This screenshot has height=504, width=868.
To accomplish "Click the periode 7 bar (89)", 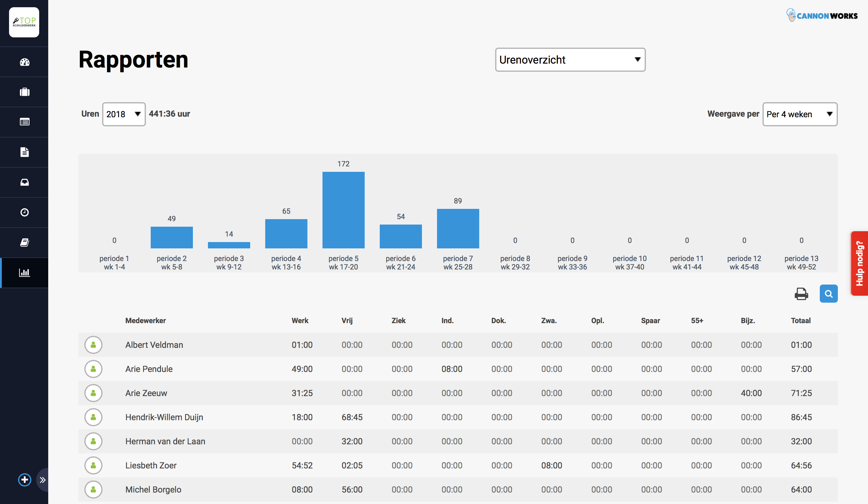I will (458, 228).
